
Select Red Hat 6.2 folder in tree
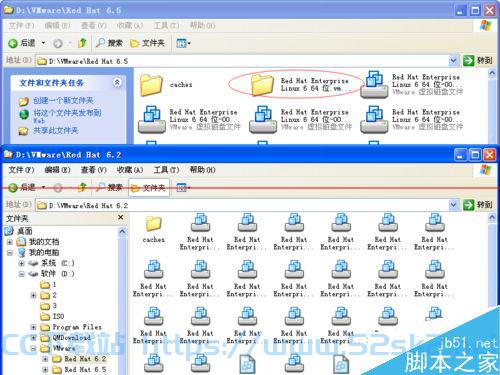[x=79, y=359]
